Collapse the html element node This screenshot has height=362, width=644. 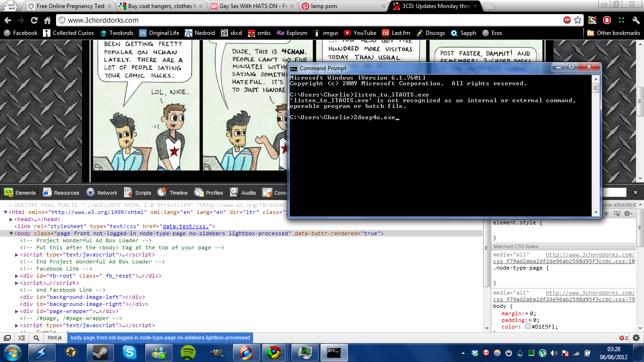coord(5,212)
